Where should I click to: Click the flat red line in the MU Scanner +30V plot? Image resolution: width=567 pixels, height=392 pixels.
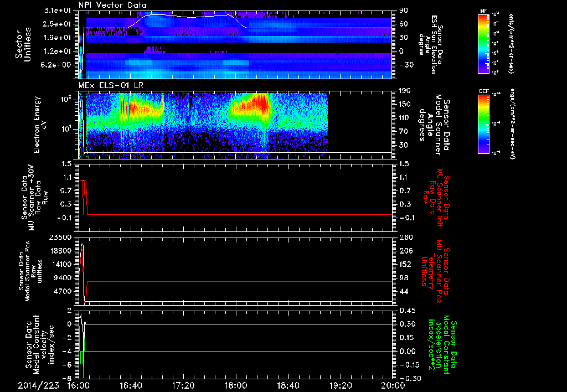(239, 214)
